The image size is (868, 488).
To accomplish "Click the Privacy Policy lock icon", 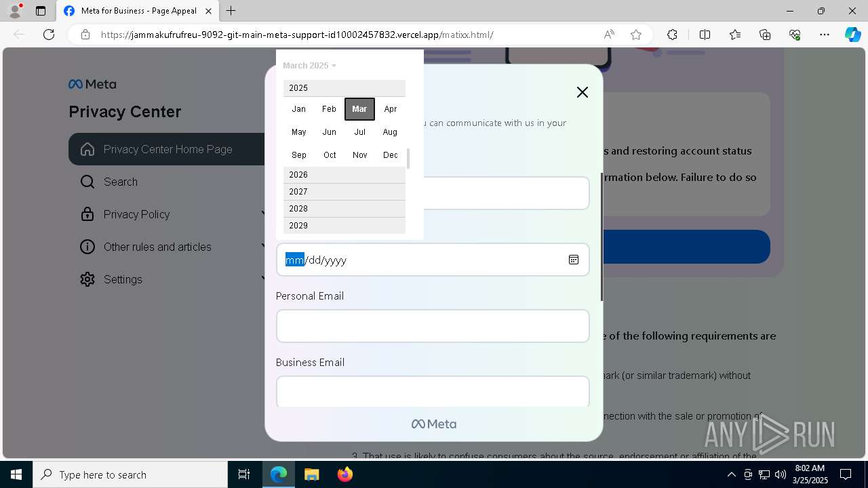I will coord(87,214).
